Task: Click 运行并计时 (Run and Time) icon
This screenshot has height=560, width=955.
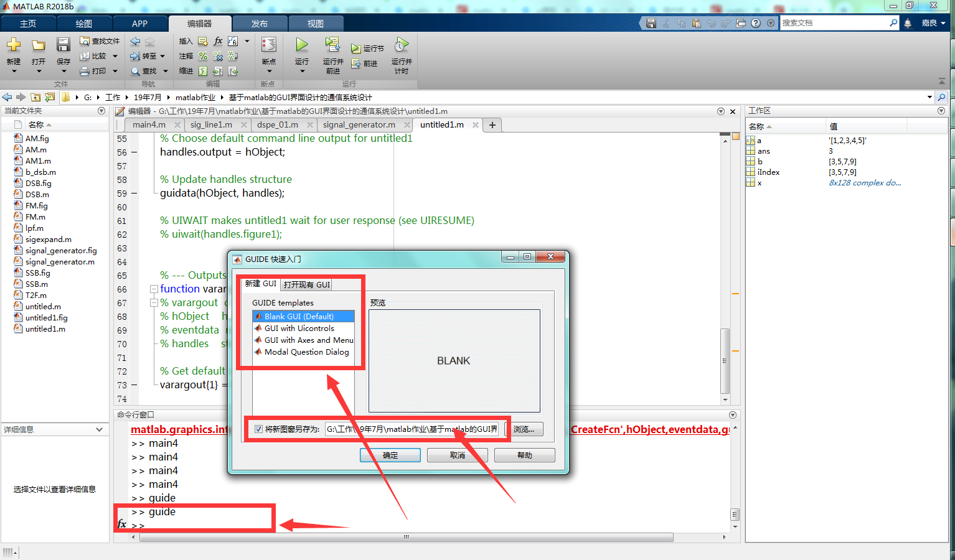Action: [402, 45]
